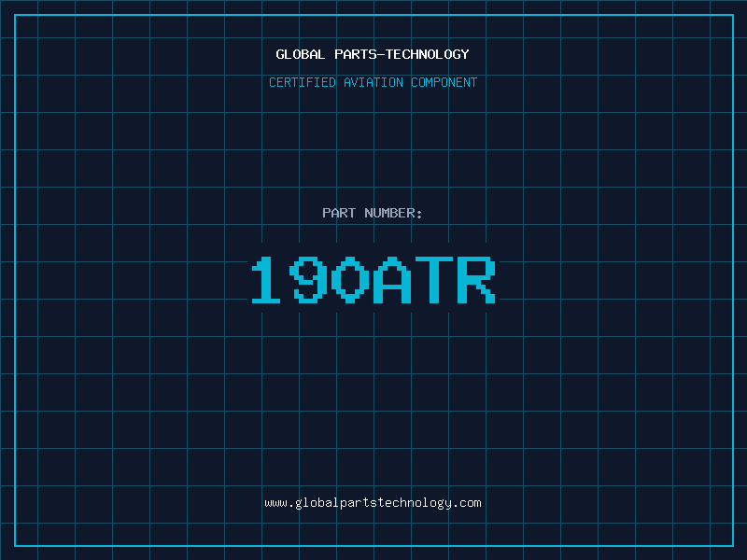Select the 190ATR part number text
Screen dimensions: 747x560
click(x=373, y=280)
